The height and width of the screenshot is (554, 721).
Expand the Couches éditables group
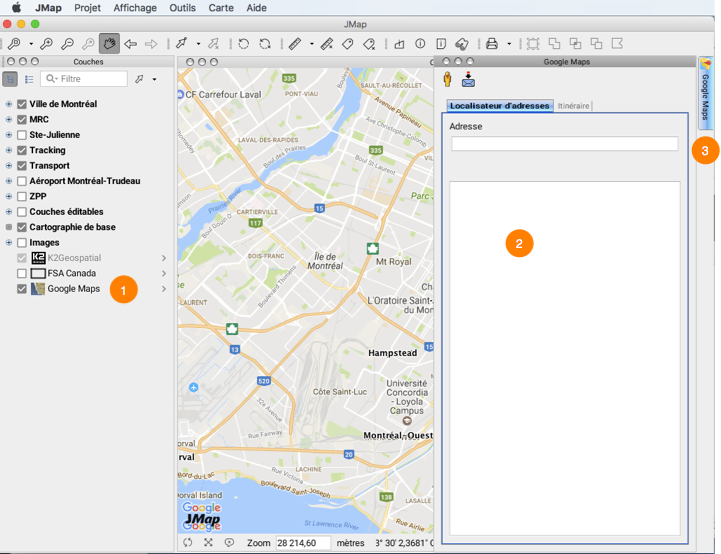point(9,212)
